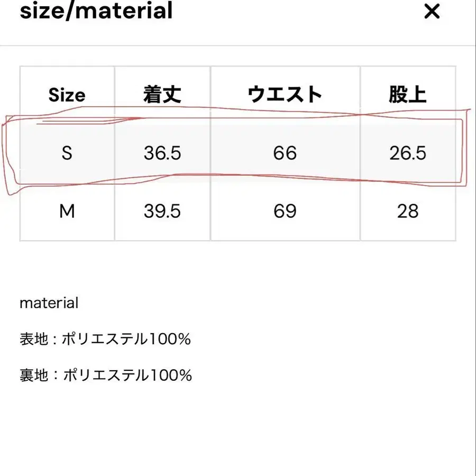476x476 pixels.
Task: Choose the M size row label
Action: [67, 212]
